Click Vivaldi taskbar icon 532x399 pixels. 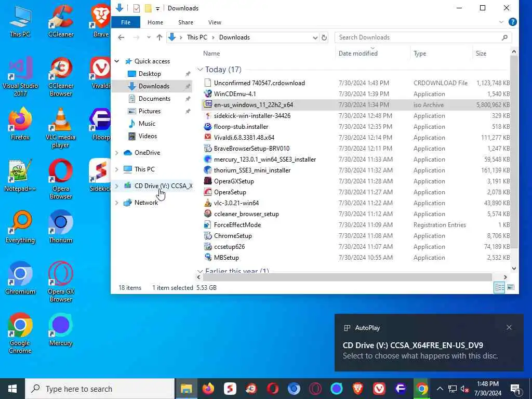(379, 389)
